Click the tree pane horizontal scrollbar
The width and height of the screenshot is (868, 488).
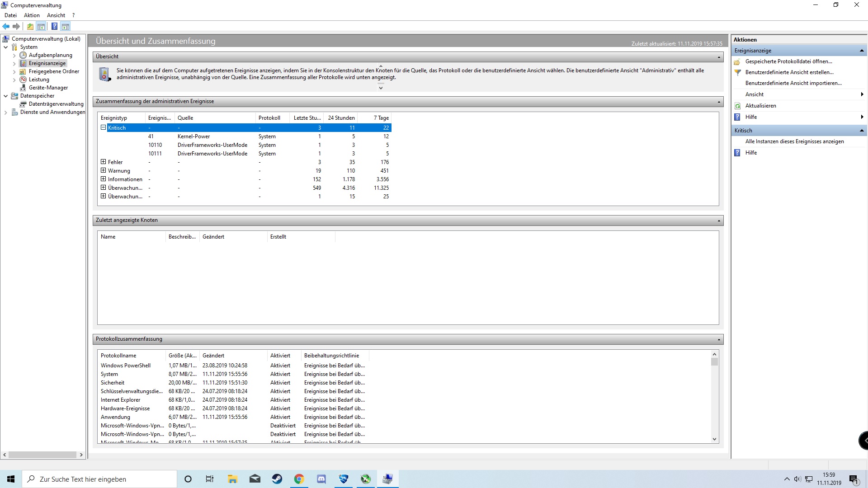click(42, 455)
